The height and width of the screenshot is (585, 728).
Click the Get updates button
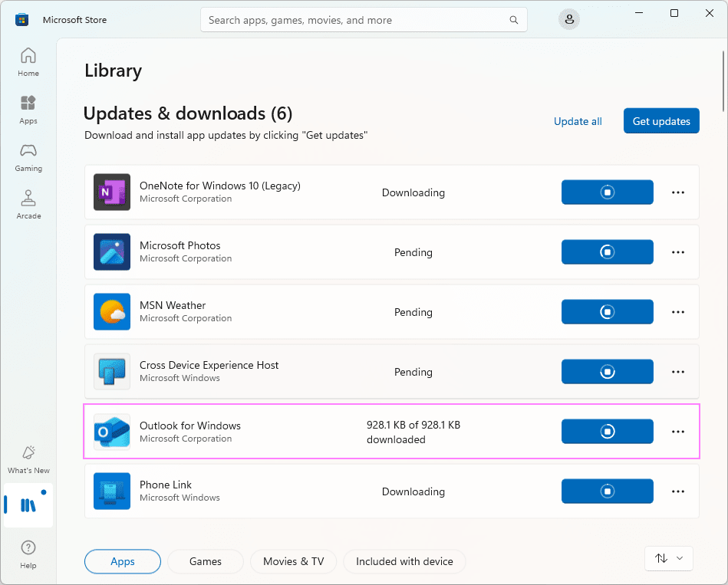coord(660,121)
